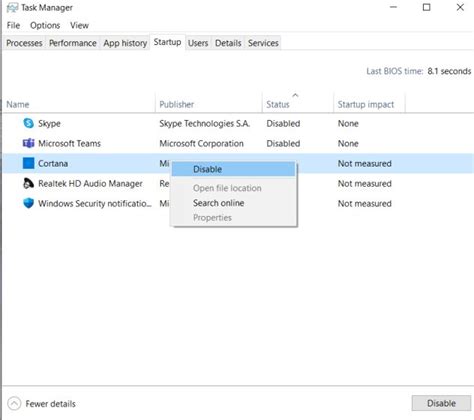The height and width of the screenshot is (420, 474).
Task: Select the Microsoft Teams row name
Action: coord(69,143)
